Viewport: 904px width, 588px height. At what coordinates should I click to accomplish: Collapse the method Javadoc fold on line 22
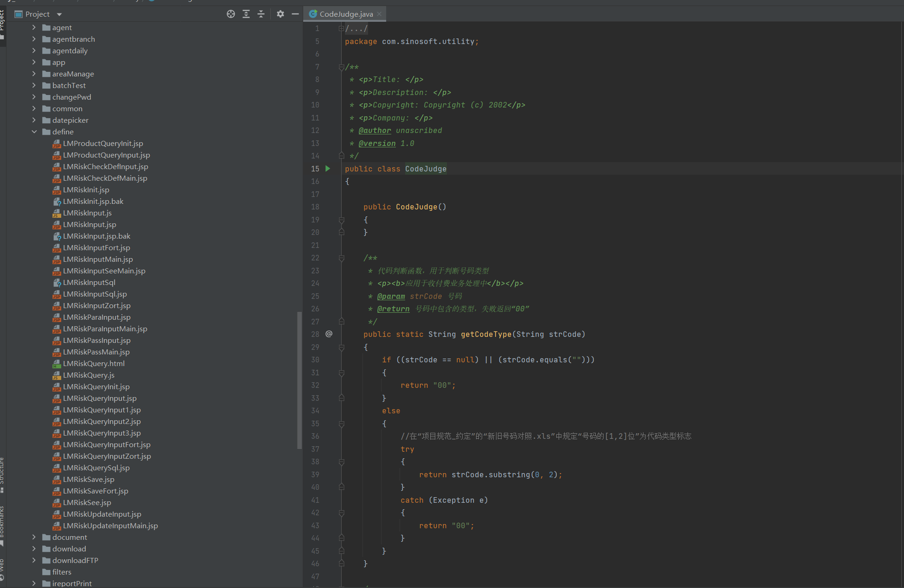pos(341,258)
